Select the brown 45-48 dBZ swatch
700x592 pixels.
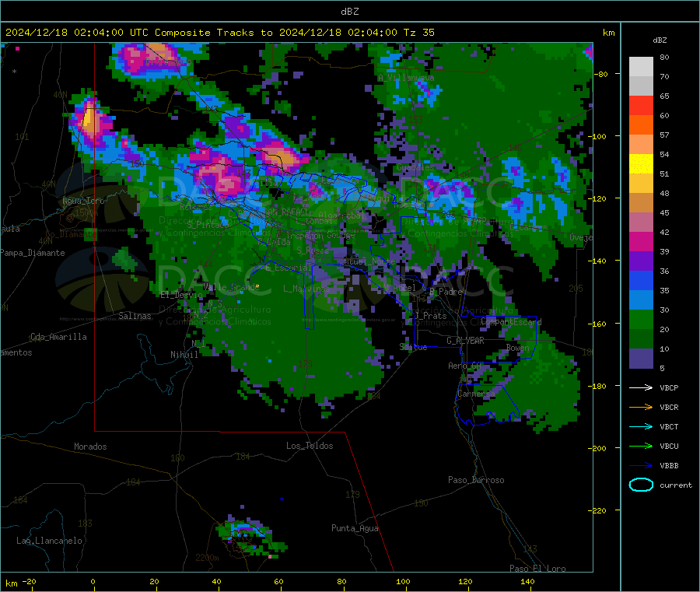tap(641, 203)
